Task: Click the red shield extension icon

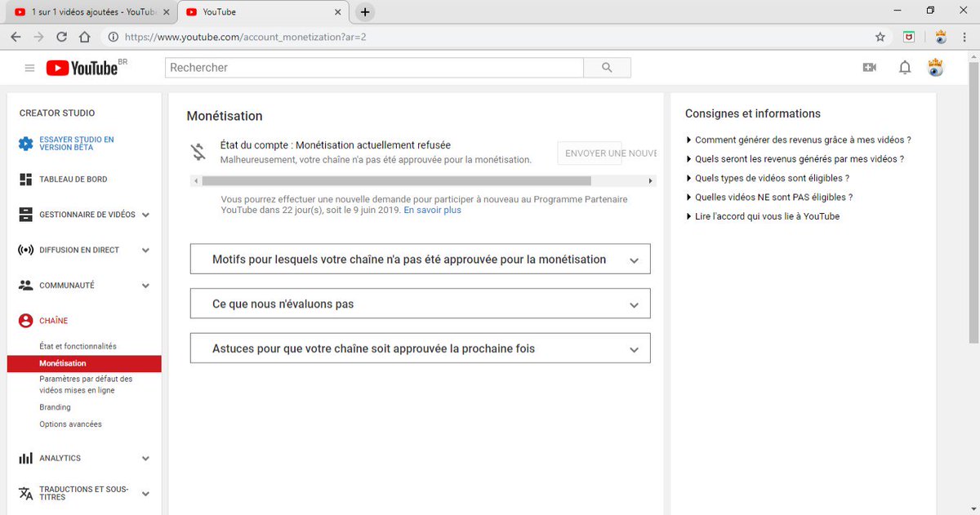Action: 909,37
